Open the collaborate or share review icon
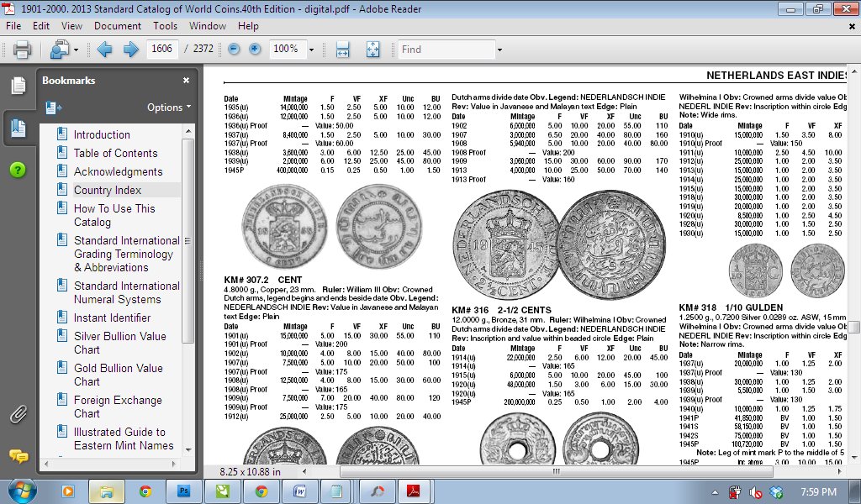Viewport: 861px width, 504px height. tap(59, 50)
